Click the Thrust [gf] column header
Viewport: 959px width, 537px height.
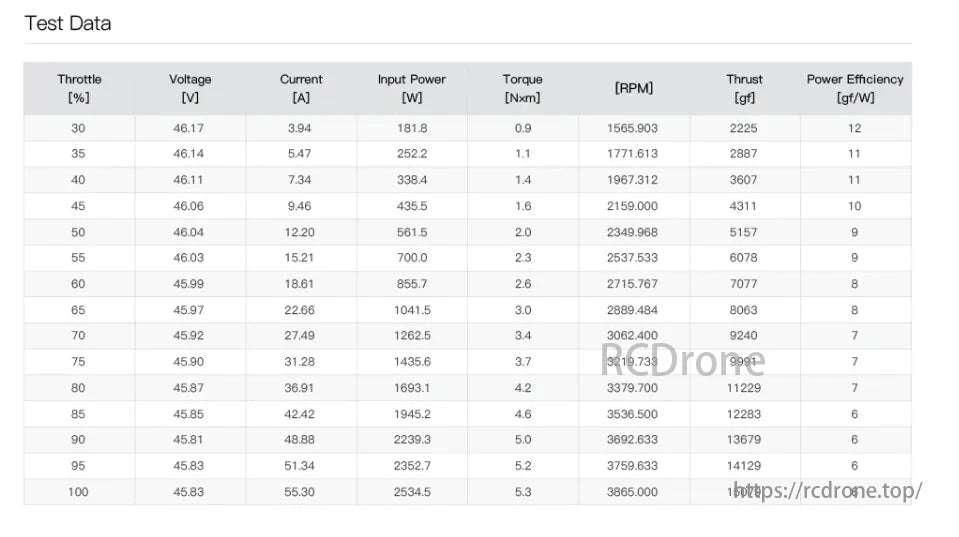click(x=744, y=88)
